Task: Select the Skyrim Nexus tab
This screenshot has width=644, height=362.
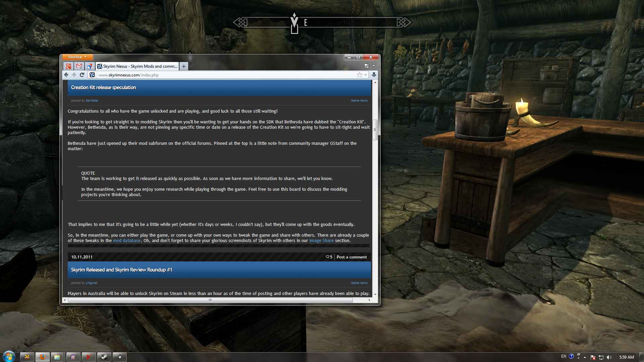Action: point(138,66)
